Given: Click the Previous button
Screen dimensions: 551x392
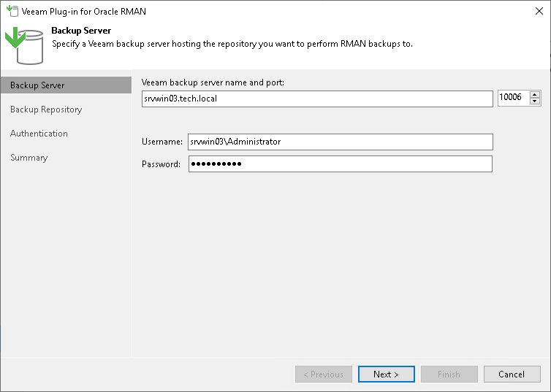Looking at the screenshot, I should click(324, 374).
